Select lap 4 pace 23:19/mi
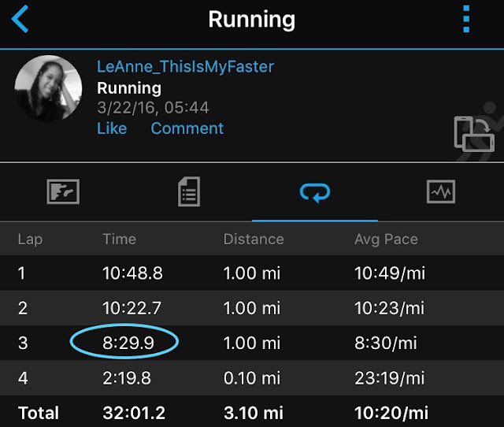 pos(390,378)
